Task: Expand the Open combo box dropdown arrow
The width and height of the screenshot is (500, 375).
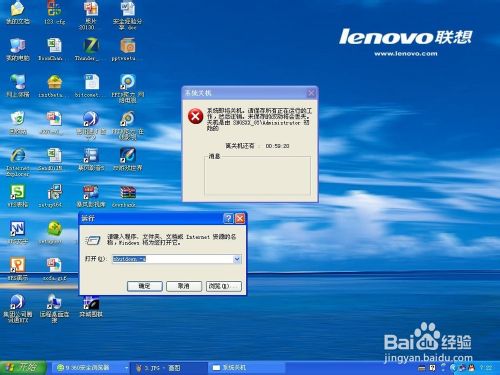Action: click(x=237, y=259)
